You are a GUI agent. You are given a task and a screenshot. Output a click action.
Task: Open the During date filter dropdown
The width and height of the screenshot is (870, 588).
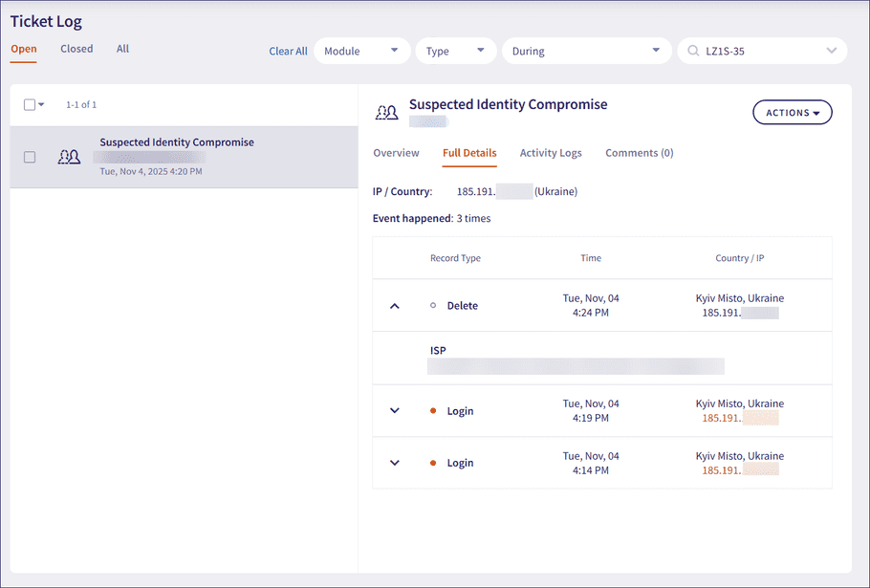[585, 51]
